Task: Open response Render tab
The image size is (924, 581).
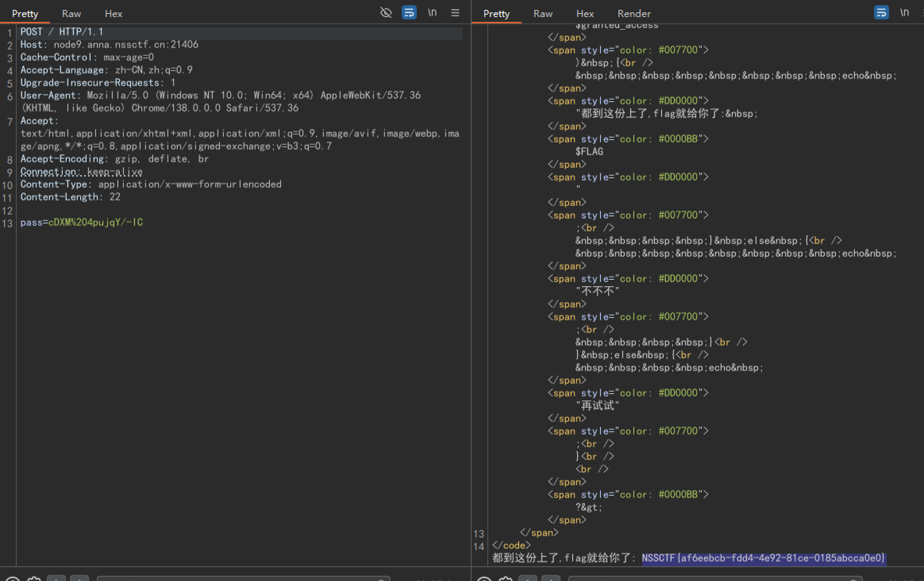Action: [634, 14]
